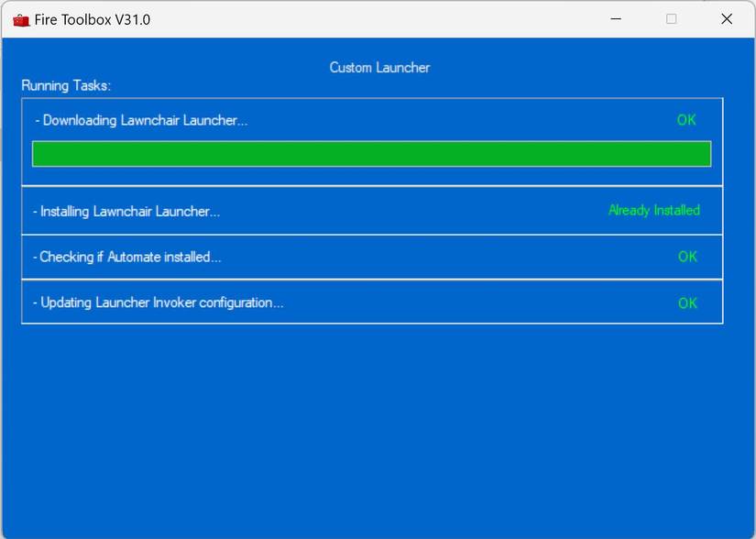Screen dimensions: 756x539
Task: Click the Already Installed status text
Action: point(653,211)
